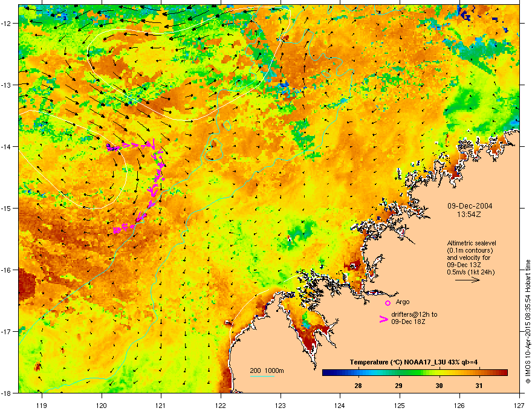
Task: Click the longitude axis label 119
Action: (x=42, y=405)
